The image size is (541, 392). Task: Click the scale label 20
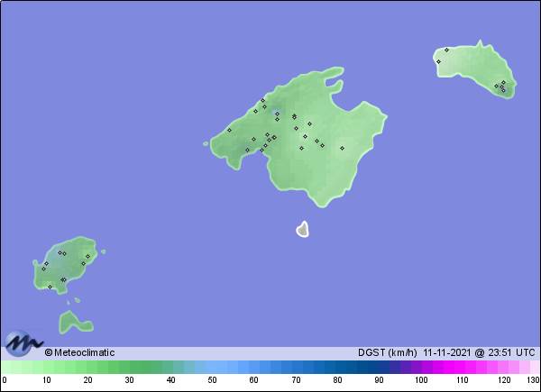coord(88,380)
